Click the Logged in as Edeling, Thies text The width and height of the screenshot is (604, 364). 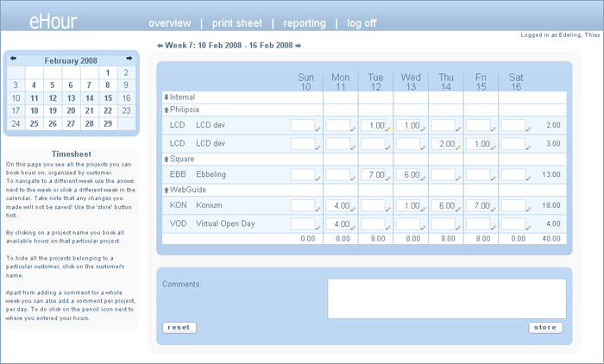click(x=560, y=35)
